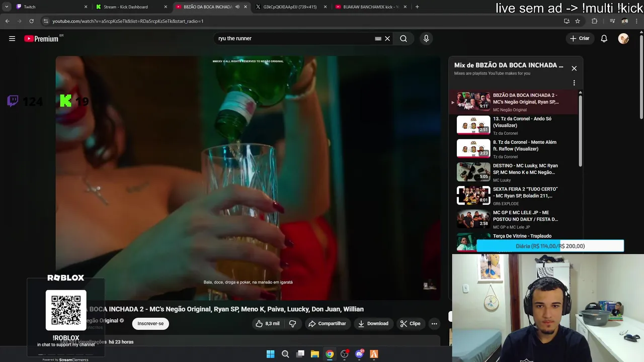
Task: Create a clip with Clipe button
Action: tap(410, 324)
